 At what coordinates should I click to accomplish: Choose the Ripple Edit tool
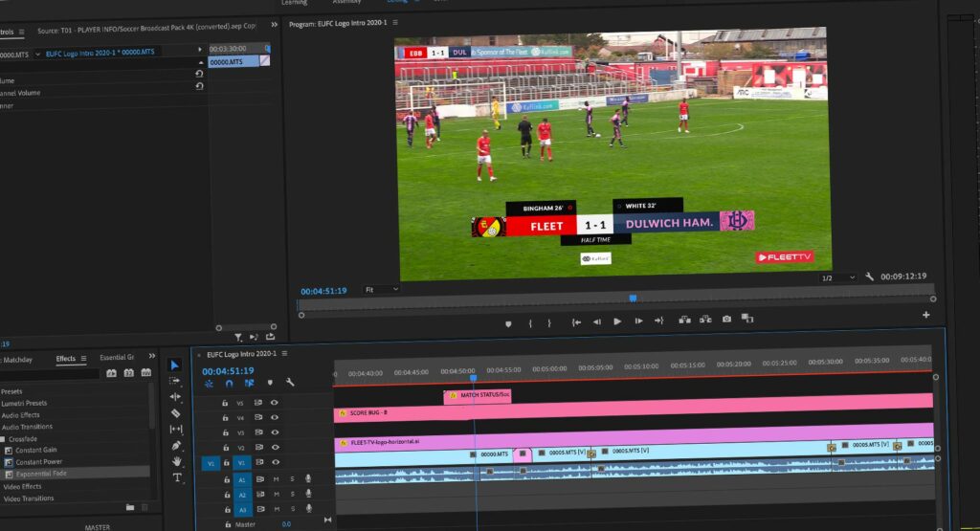point(175,397)
